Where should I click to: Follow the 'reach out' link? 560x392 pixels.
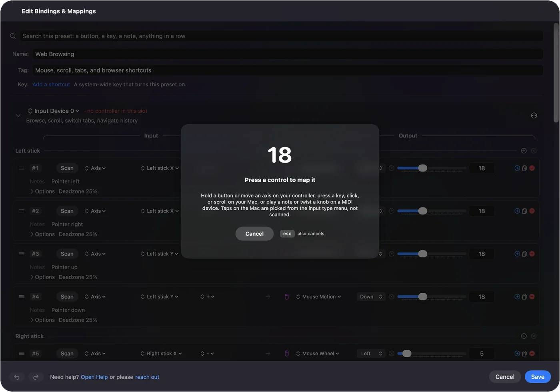point(147,377)
